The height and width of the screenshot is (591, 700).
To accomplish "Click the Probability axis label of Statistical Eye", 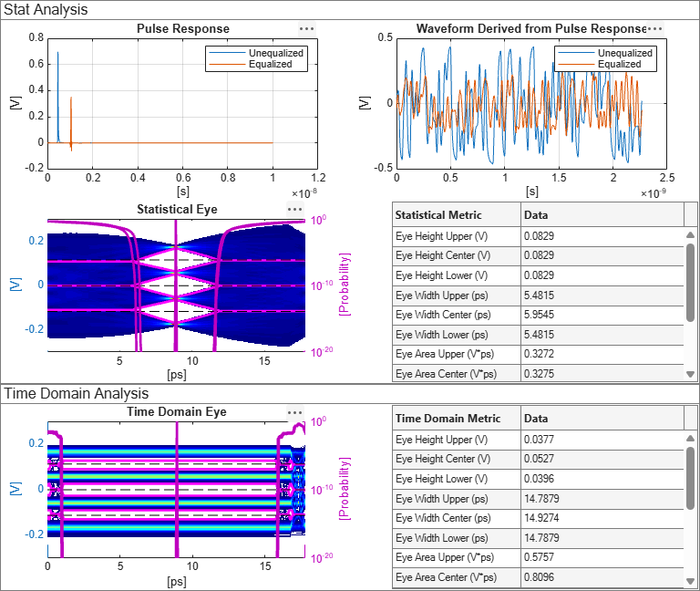I will coord(345,285).
